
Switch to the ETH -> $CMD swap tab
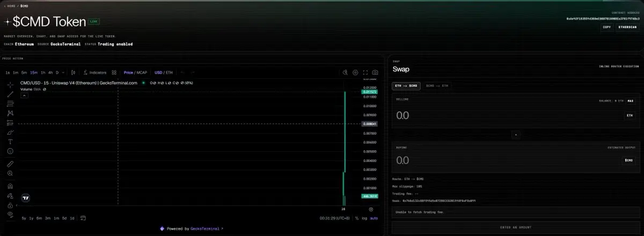(406, 86)
